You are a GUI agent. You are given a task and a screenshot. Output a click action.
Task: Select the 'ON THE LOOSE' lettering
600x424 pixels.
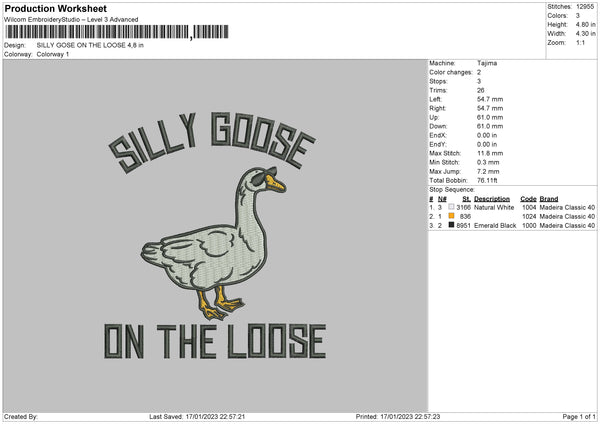[x=214, y=342]
